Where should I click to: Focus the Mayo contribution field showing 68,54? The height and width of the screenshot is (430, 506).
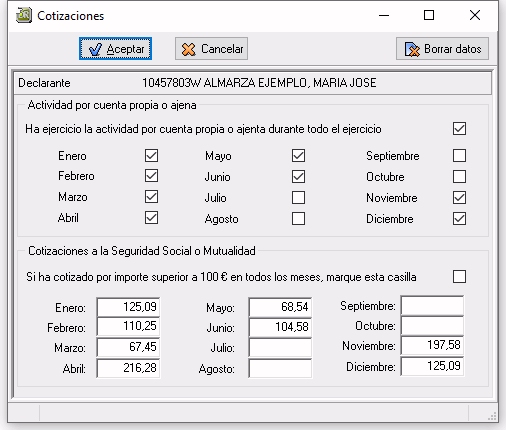tap(280, 307)
